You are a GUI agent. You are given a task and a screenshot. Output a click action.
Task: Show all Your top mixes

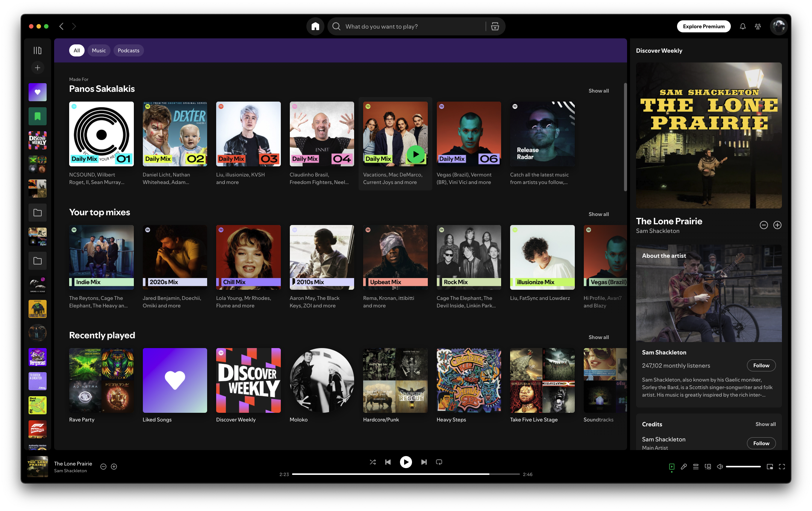(x=598, y=214)
